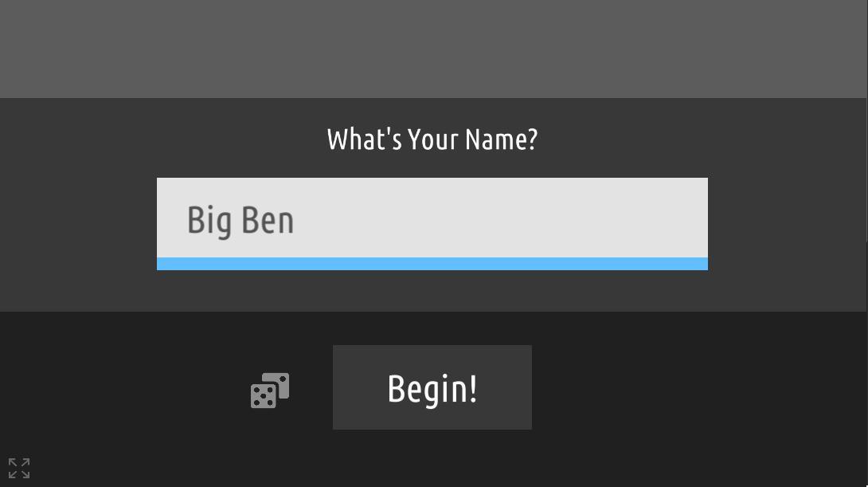Randomize the player name via dice icon
Image resolution: width=868 pixels, height=487 pixels.
pyautogui.click(x=270, y=390)
